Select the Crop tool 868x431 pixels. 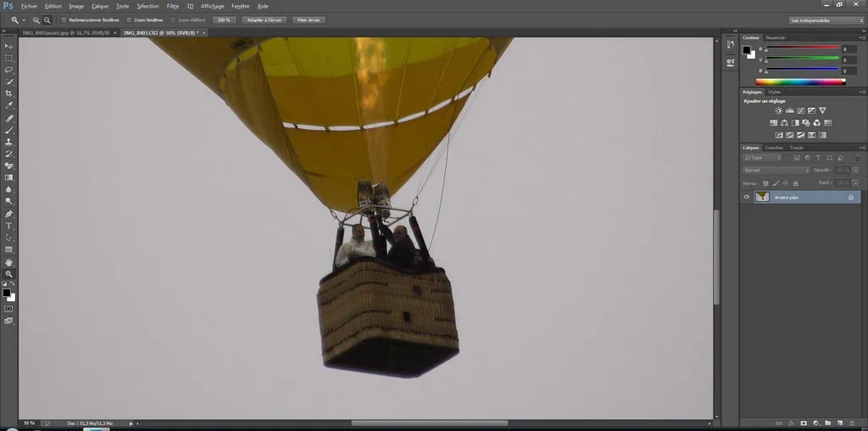[x=9, y=93]
